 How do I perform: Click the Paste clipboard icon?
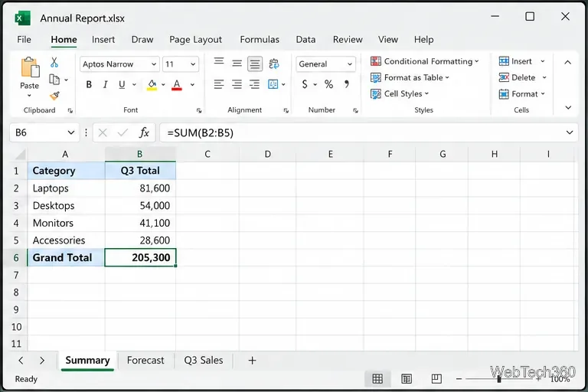(x=30, y=68)
